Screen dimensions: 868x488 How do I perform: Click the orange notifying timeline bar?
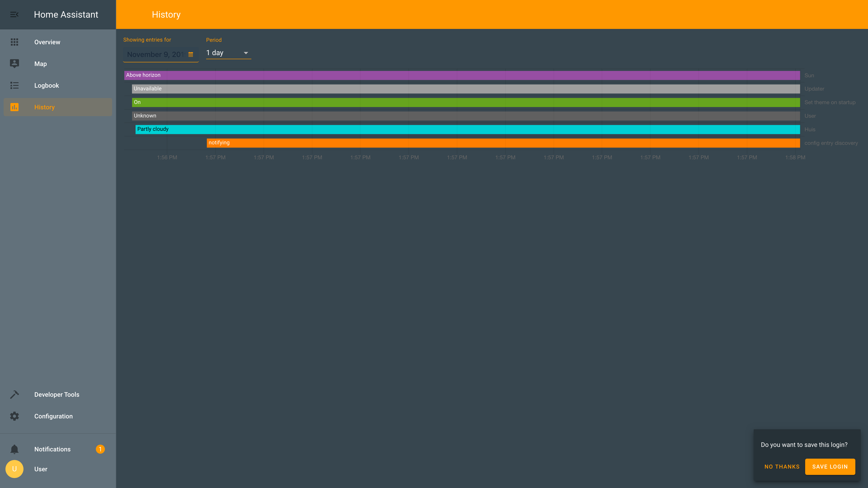tap(503, 143)
